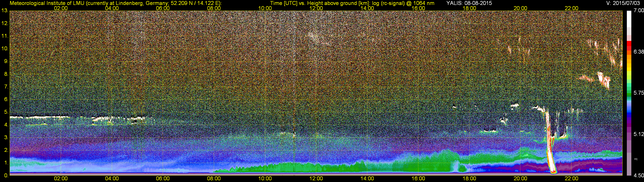Click 10:00 on the top time axis
The width and height of the screenshot is (644, 182).
pyautogui.click(x=265, y=8)
